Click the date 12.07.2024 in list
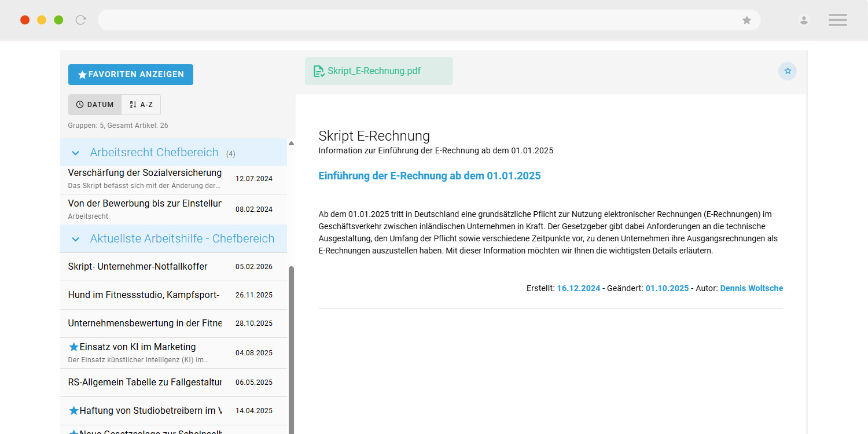 (x=254, y=179)
